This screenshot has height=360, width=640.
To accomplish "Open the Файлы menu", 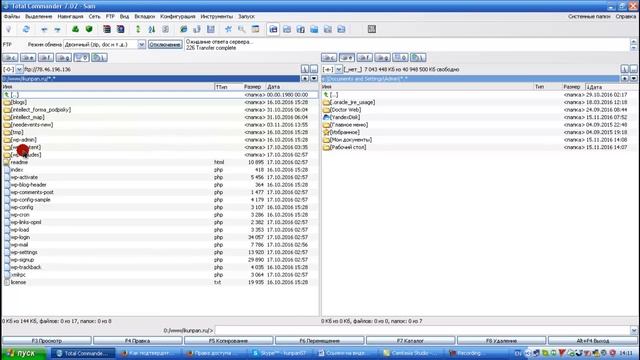I will point(11,16).
